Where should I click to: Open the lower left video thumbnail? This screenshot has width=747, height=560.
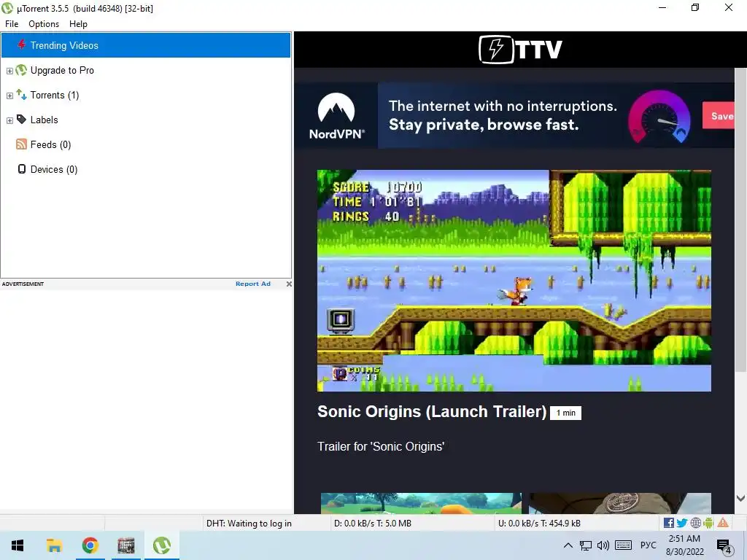421,503
